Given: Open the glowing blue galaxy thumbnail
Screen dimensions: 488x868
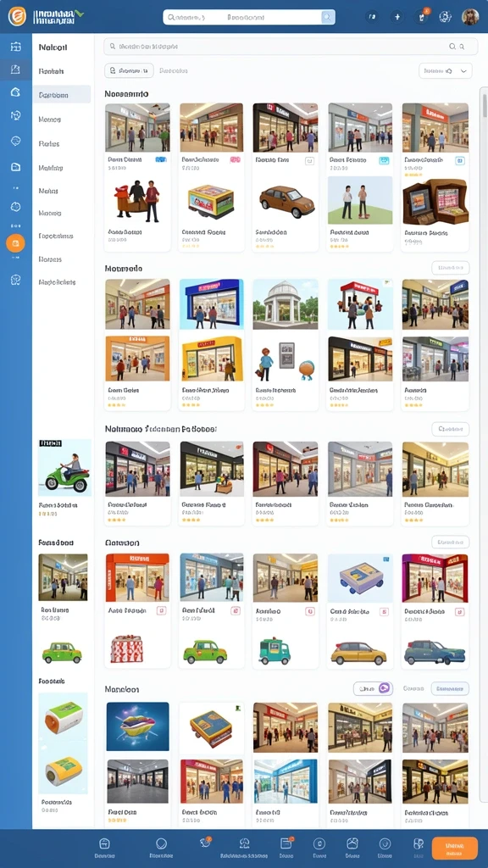Looking at the screenshot, I should (x=137, y=726).
